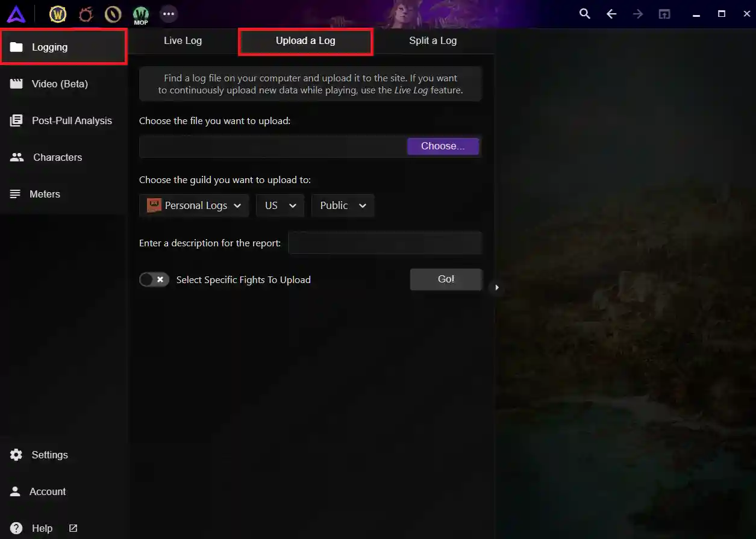Open the Meters section in the sidebar

pos(45,194)
